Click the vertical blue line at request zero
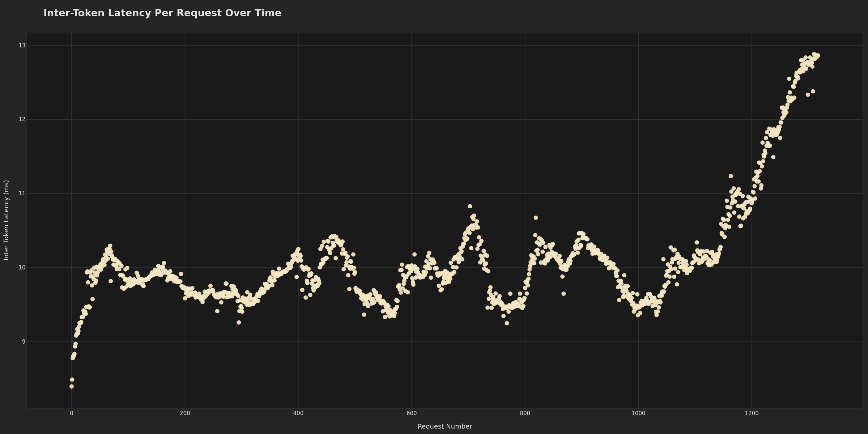The height and width of the screenshot is (434, 868). [72, 217]
